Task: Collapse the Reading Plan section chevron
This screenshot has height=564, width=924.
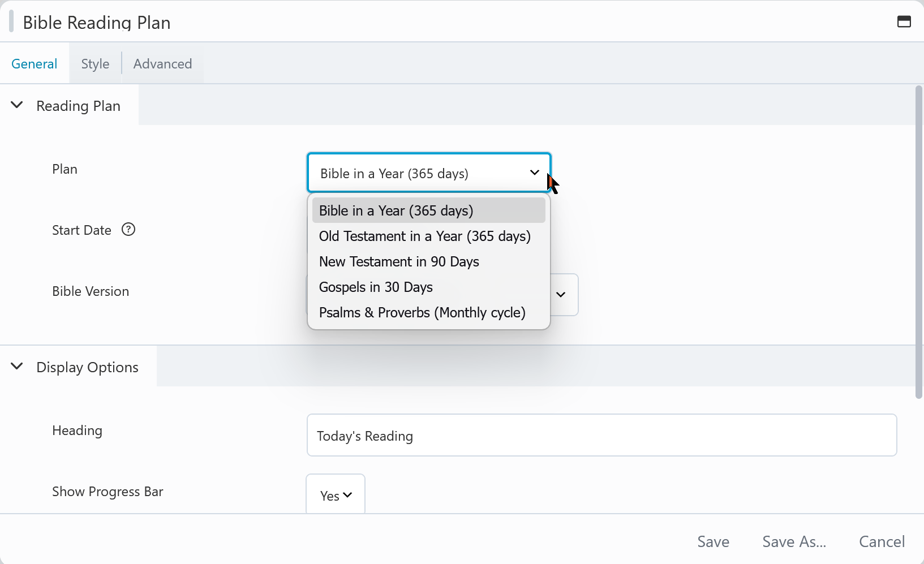Action: tap(17, 105)
